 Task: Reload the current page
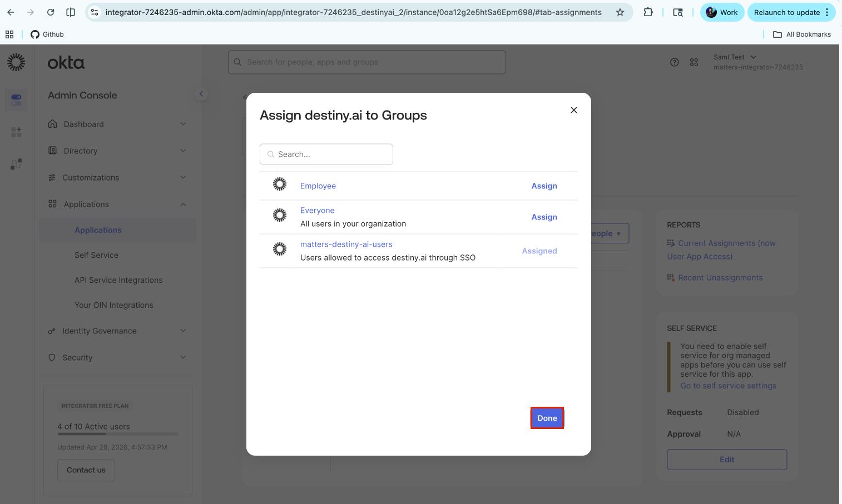point(51,12)
